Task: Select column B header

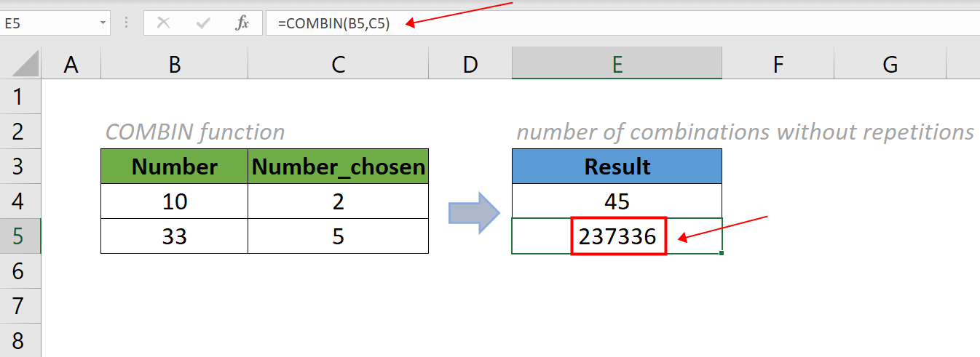Action: tap(174, 65)
